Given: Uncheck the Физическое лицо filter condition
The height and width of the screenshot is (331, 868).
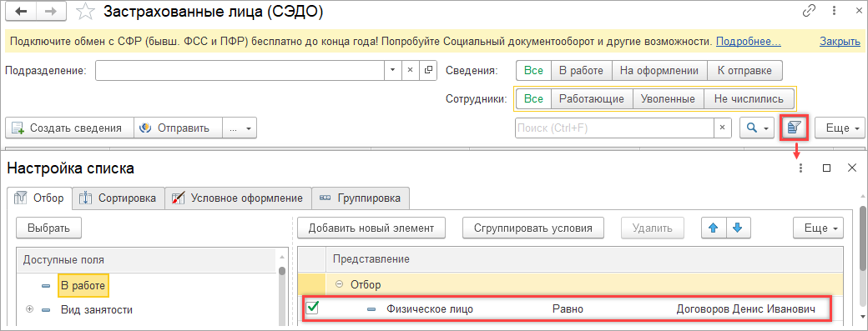Looking at the screenshot, I should point(312,308).
